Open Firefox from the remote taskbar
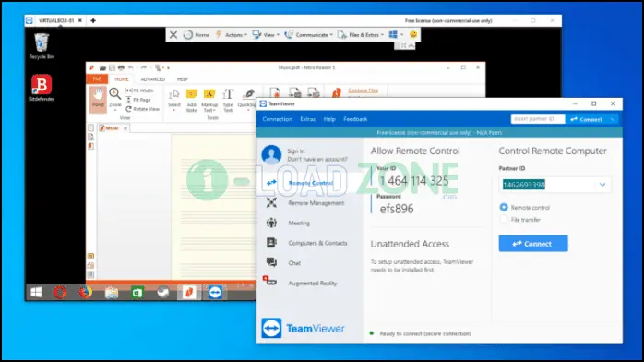Image resolution: width=644 pixels, height=362 pixels. tap(86, 292)
